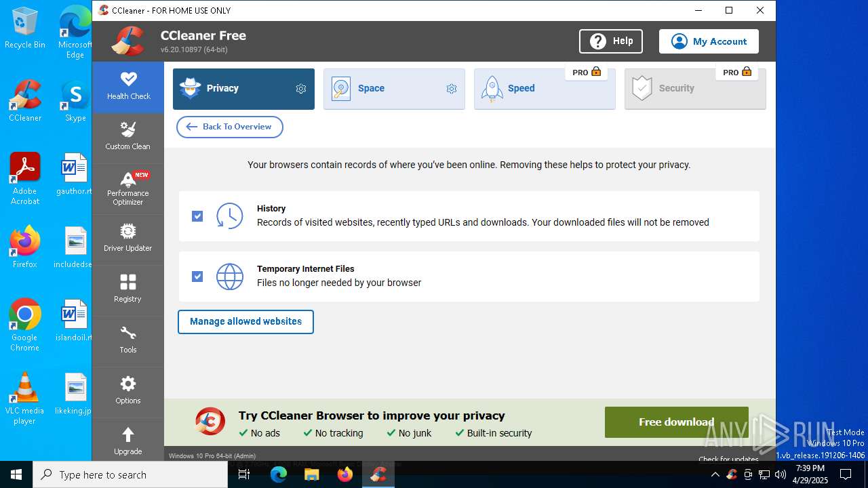Open Recycle Bin desktop icon

[25, 28]
